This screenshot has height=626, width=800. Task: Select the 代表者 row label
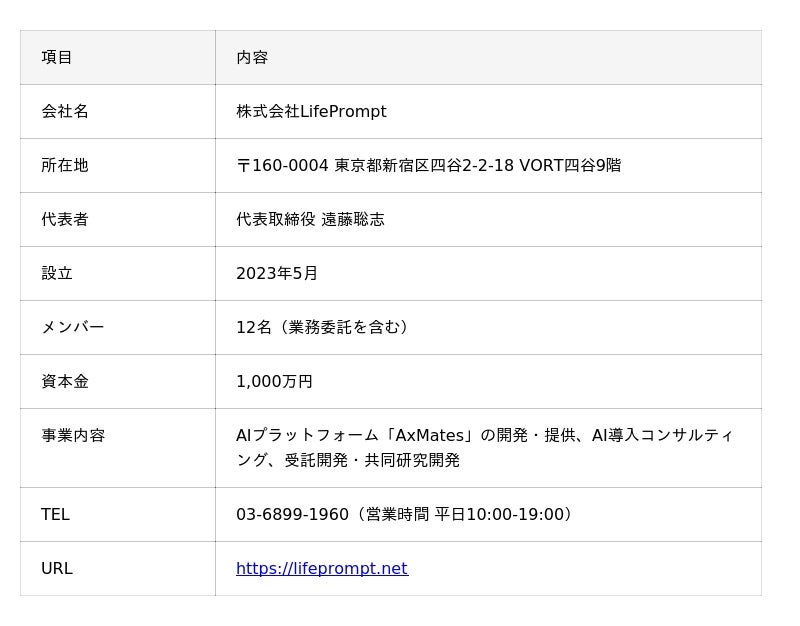65,219
